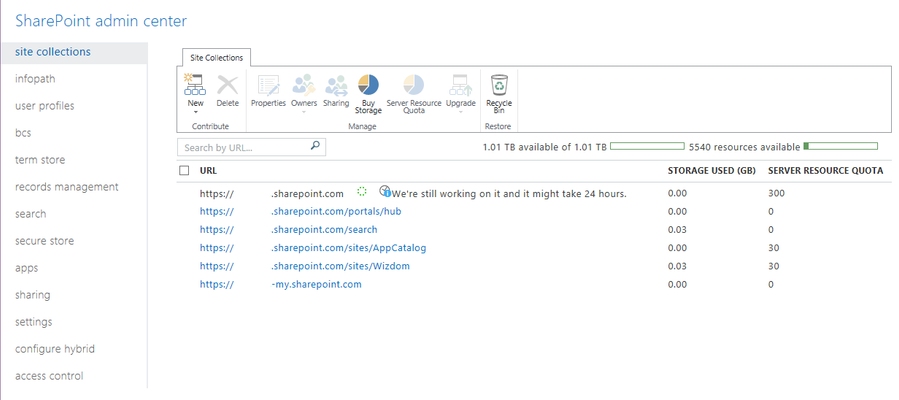
Task: Click the Owners ribbon icon
Action: click(x=304, y=85)
